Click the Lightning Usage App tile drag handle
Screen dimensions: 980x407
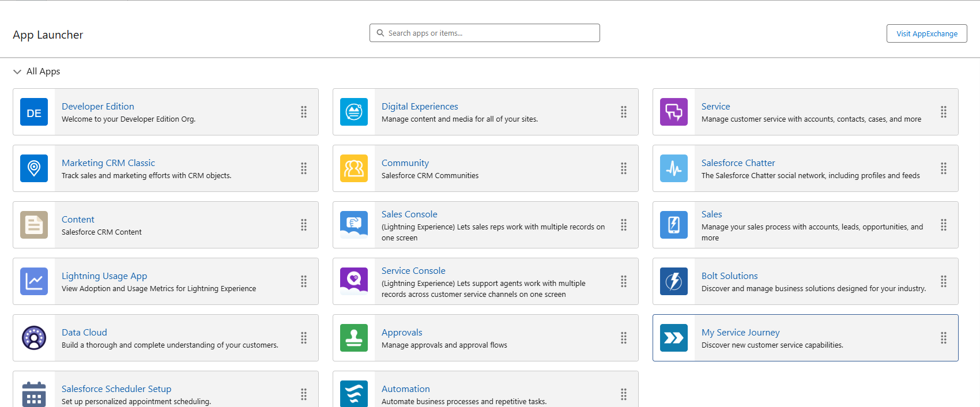304,281
